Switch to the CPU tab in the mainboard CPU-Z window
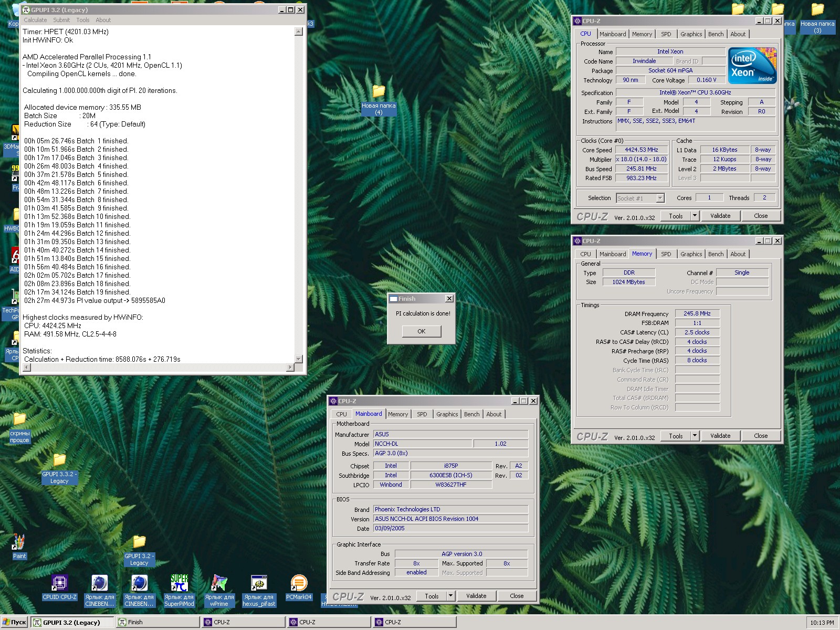This screenshot has height=630, width=840. tap(342, 414)
